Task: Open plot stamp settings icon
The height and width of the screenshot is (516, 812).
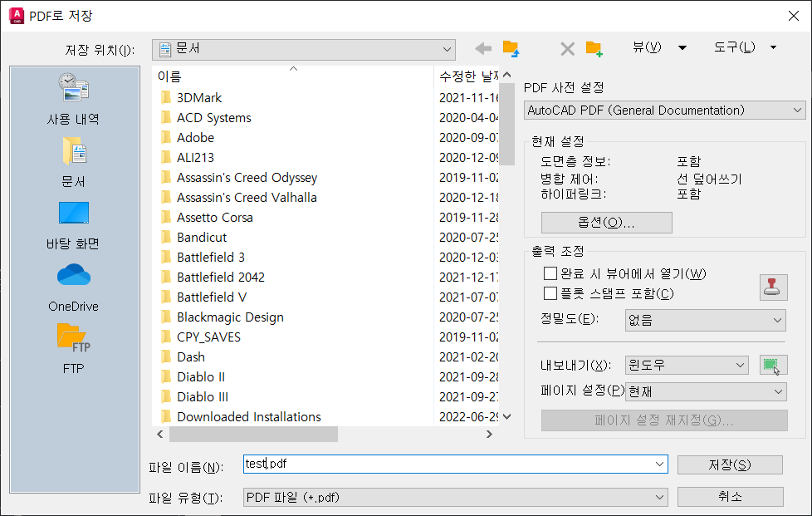Action: click(x=773, y=287)
